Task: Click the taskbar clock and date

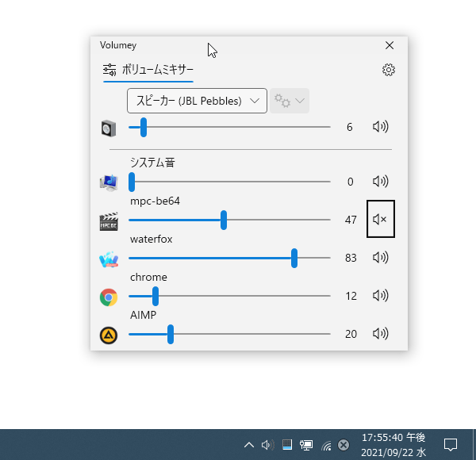Action: (393, 445)
